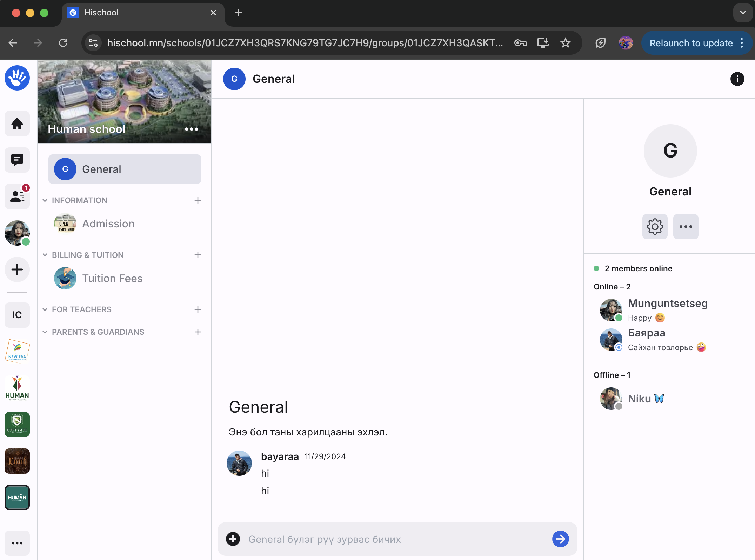Expand the FOR TEACHERS category
The image size is (755, 560).
click(45, 309)
